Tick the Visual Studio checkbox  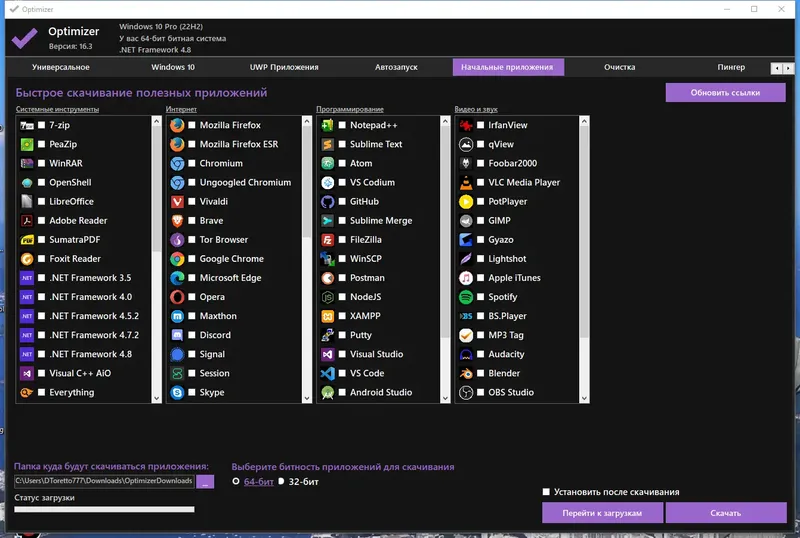click(342, 354)
